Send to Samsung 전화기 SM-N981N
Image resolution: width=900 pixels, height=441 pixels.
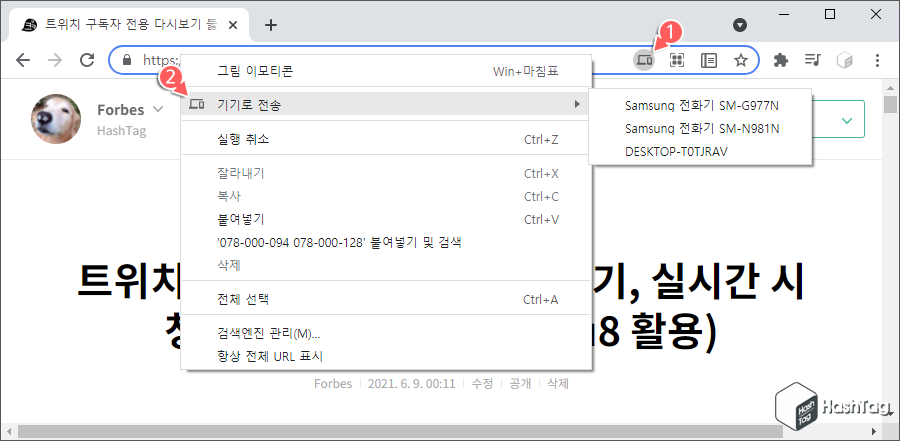click(700, 129)
